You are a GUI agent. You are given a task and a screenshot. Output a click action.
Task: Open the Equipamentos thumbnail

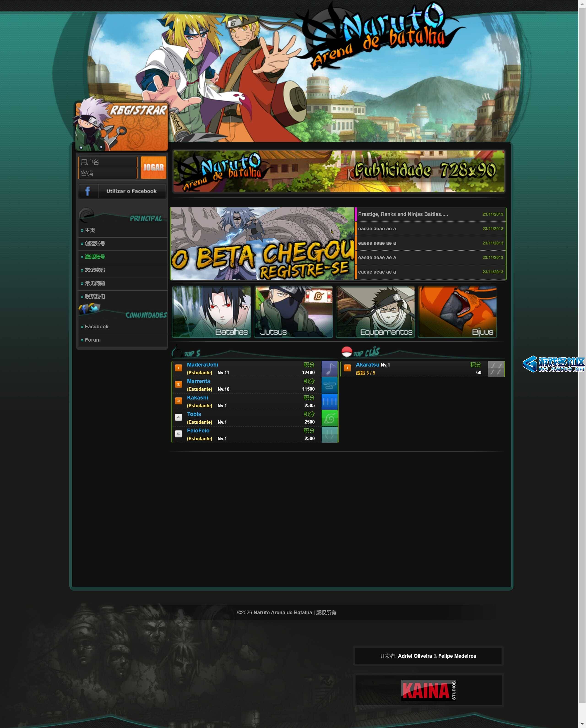[x=375, y=312]
